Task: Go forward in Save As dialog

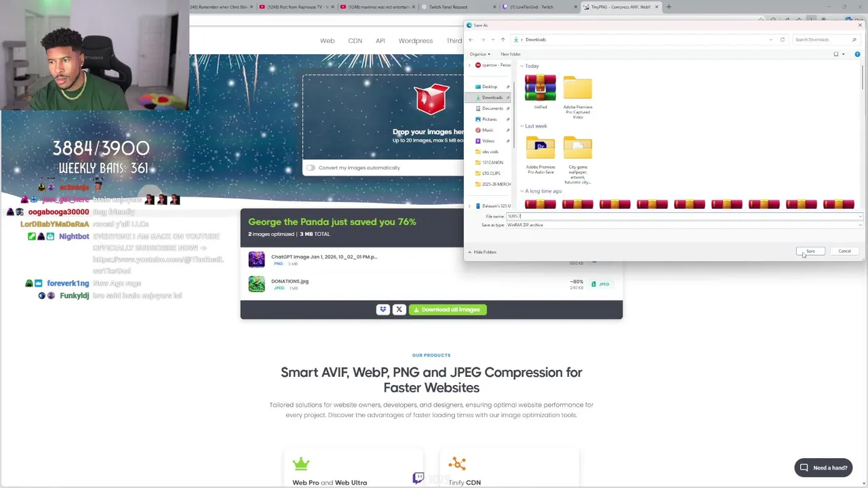Action: tap(481, 39)
